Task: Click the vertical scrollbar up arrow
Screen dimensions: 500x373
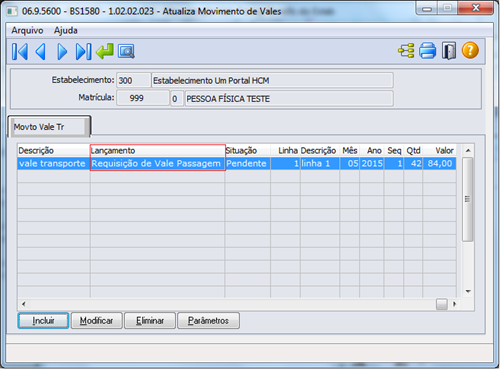Action: pos(468,151)
